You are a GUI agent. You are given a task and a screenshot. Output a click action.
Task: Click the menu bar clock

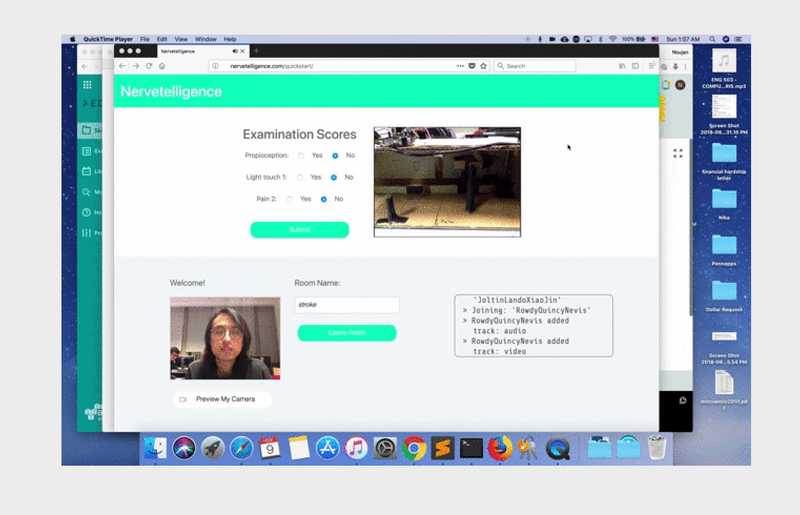click(x=683, y=39)
